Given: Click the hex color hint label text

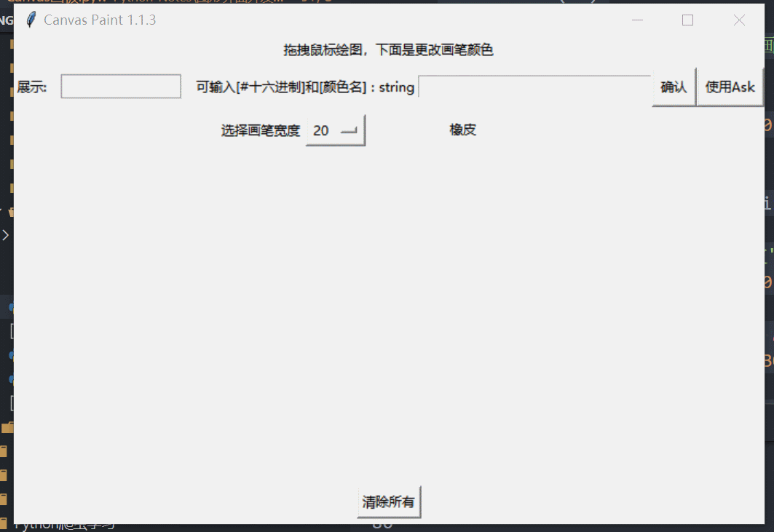Looking at the screenshot, I should pyautogui.click(x=305, y=87).
